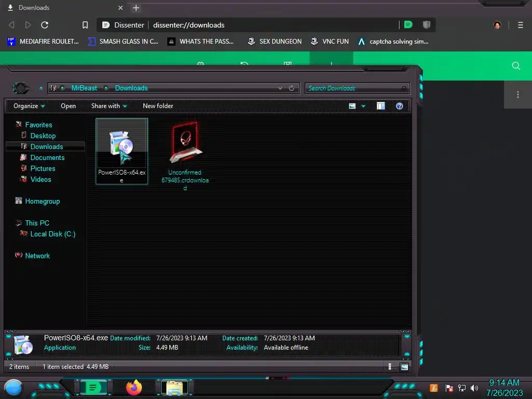The width and height of the screenshot is (532, 399).
Task: Open a new browser tab
Action: tap(136, 8)
